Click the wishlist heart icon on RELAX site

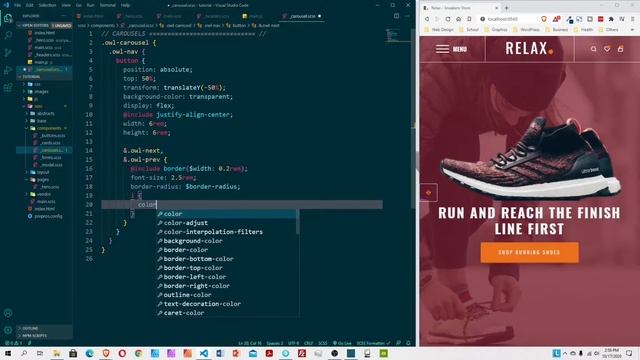[607, 49]
